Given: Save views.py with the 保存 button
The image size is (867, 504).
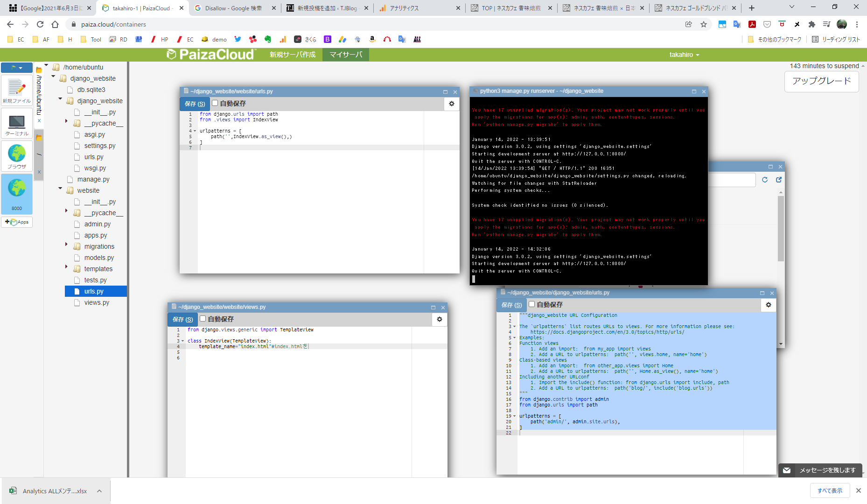Looking at the screenshot, I should click(182, 319).
